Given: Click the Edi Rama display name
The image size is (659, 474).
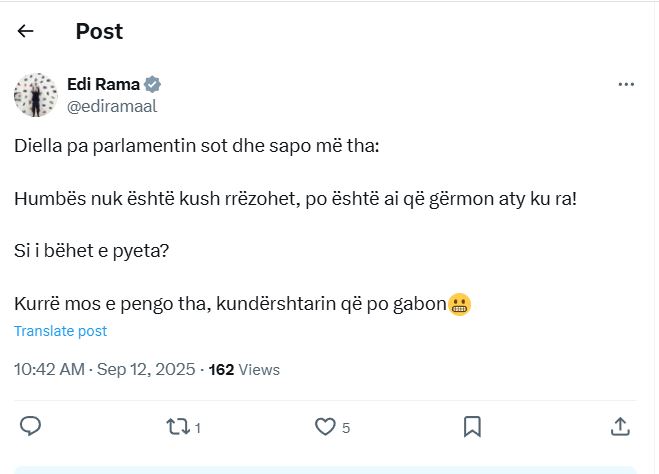Looking at the screenshot, I should click(103, 84).
